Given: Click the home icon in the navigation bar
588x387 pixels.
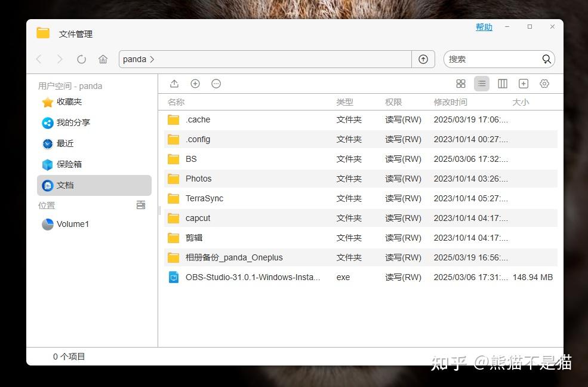Looking at the screenshot, I should [x=104, y=59].
